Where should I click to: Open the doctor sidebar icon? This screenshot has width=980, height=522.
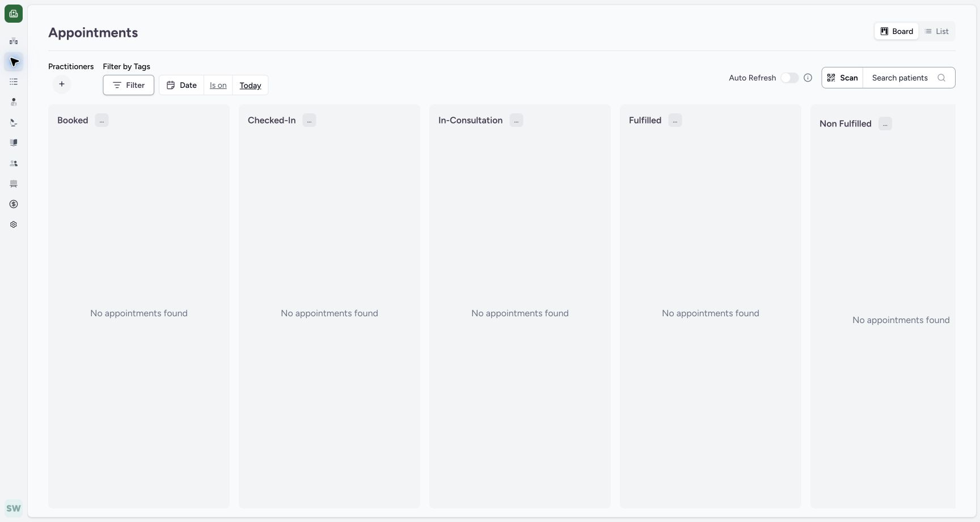14,102
